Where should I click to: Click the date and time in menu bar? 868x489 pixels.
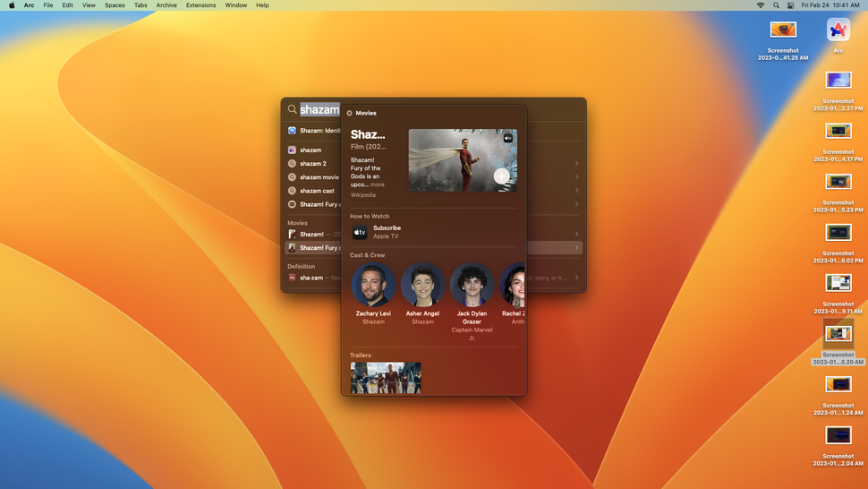(x=830, y=5)
